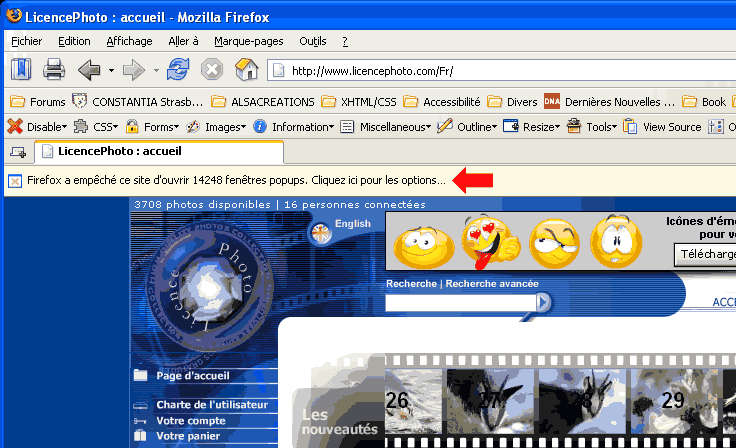The height and width of the screenshot is (448, 736).
Task: Expand the Tools developer dropdown
Action: click(591, 127)
